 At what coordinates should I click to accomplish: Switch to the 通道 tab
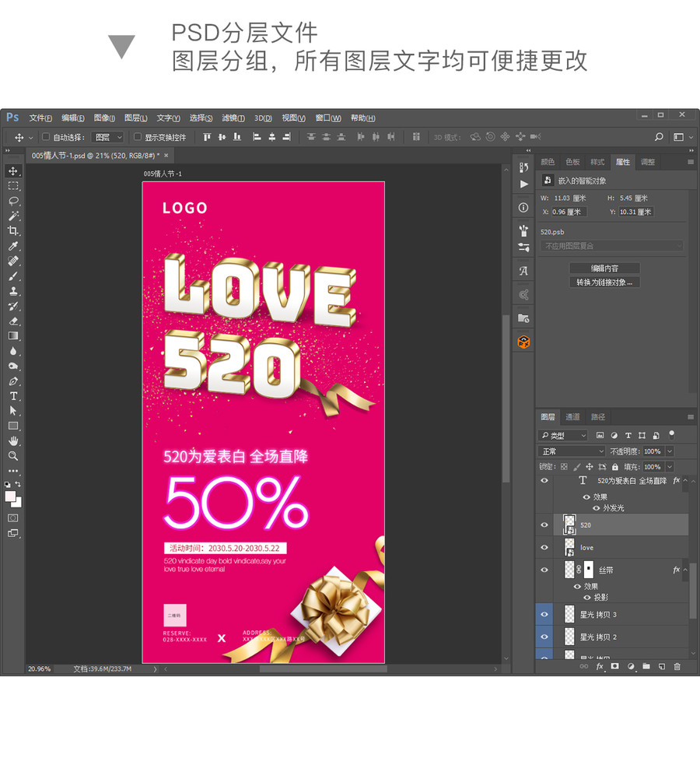coord(572,416)
